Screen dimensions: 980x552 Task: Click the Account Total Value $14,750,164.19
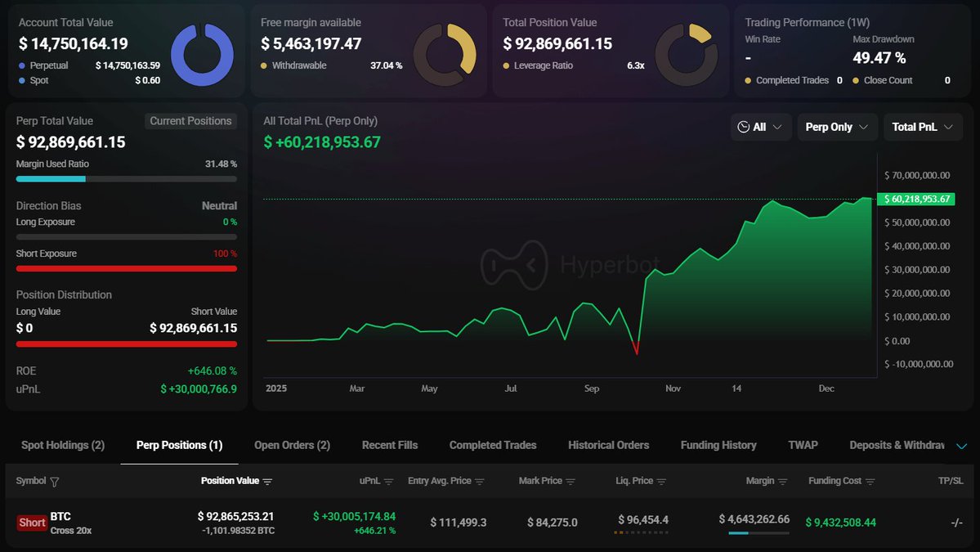(73, 44)
